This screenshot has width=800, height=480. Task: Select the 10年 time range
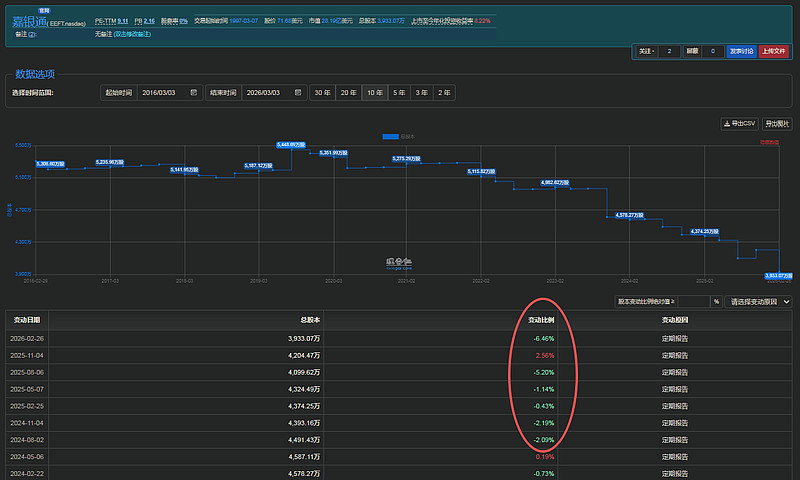click(373, 93)
